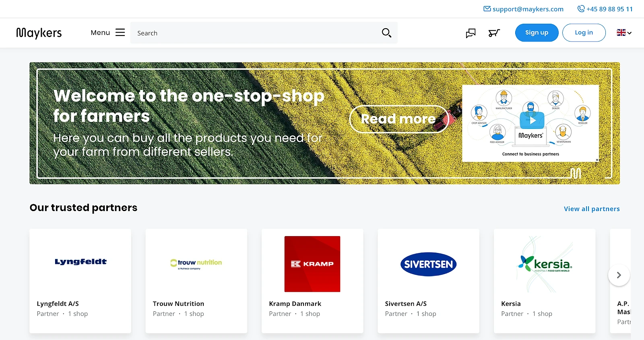Click the Kersia logo

point(545,264)
